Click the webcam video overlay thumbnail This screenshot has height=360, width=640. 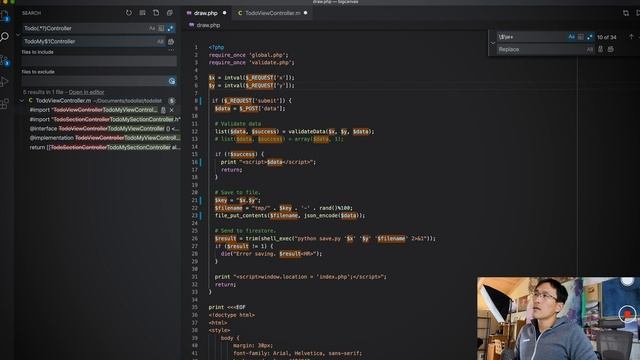[x=558, y=318]
